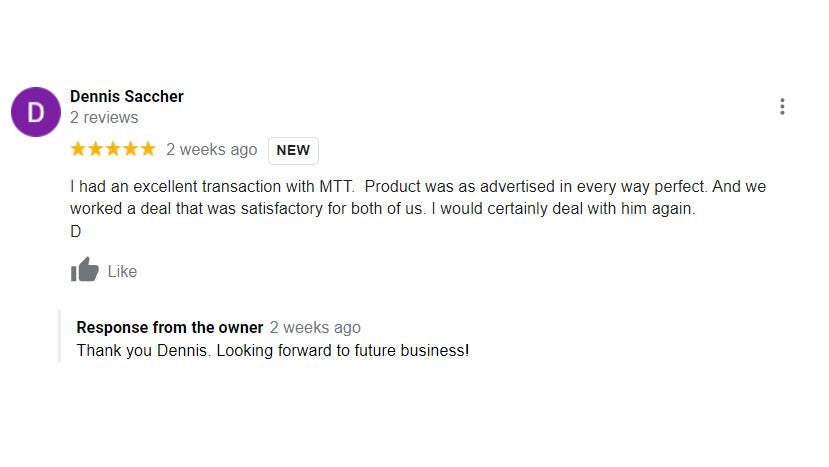Click the NEW badge next to date
This screenshot has height=467, width=829.
coord(293,150)
